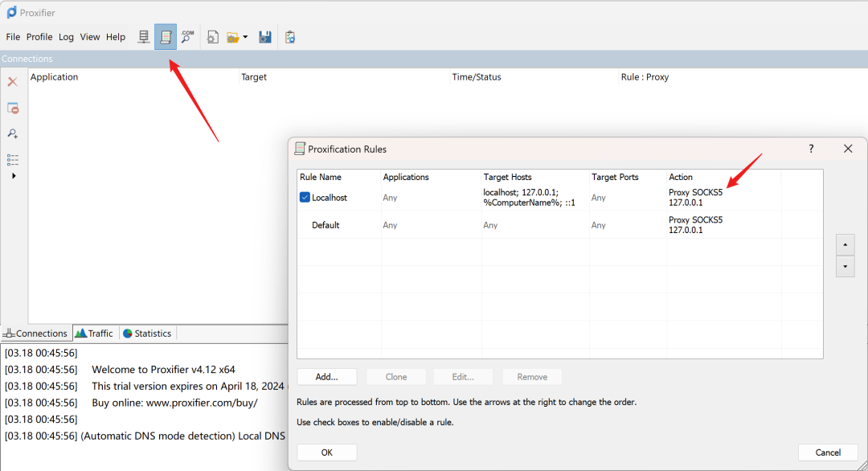The image size is (868, 471).
Task: Click log line Buy online www.proxifier.com/buy/
Action: [174, 403]
